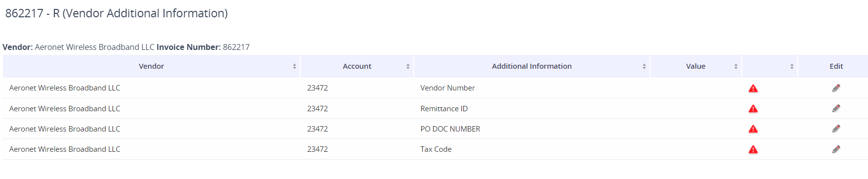The height and width of the screenshot is (179, 868).
Task: Sort by the Additional Information column header
Action: (x=532, y=66)
